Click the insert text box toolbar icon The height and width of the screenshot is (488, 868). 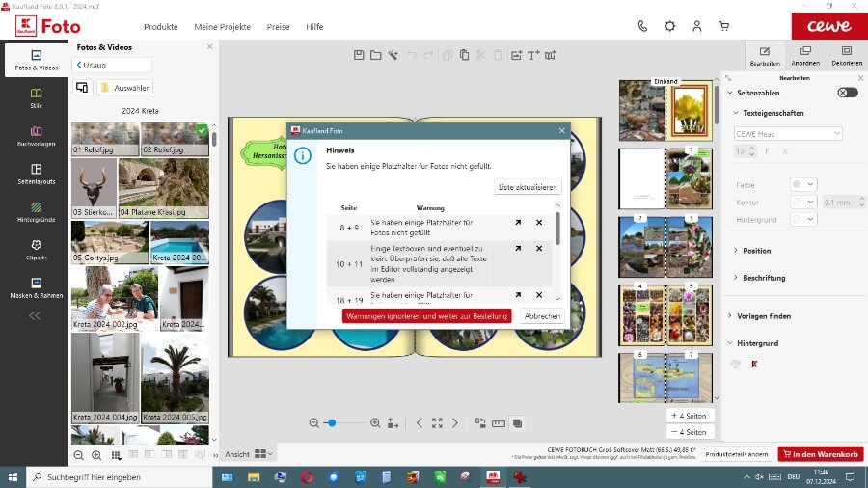tap(533, 55)
